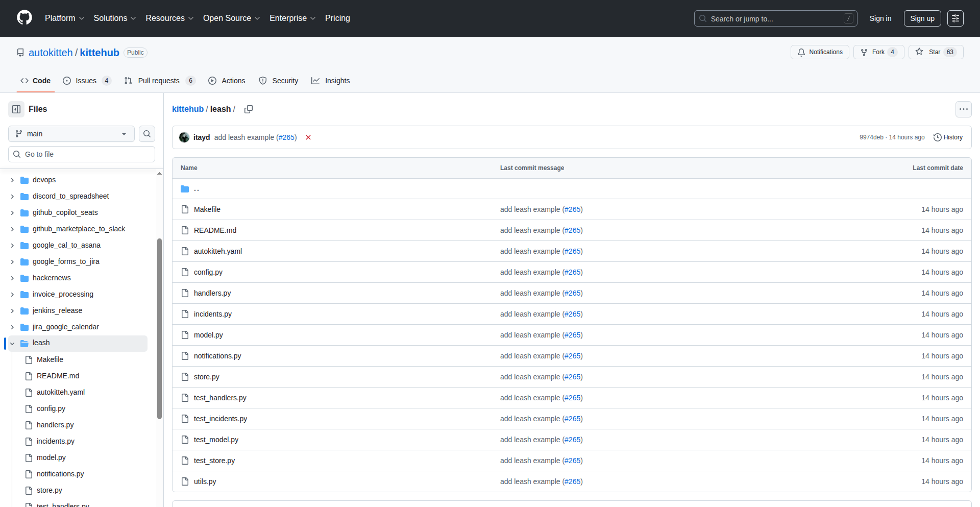The height and width of the screenshot is (507, 980).
Task: Click itayd's avatar image
Action: pos(184,137)
